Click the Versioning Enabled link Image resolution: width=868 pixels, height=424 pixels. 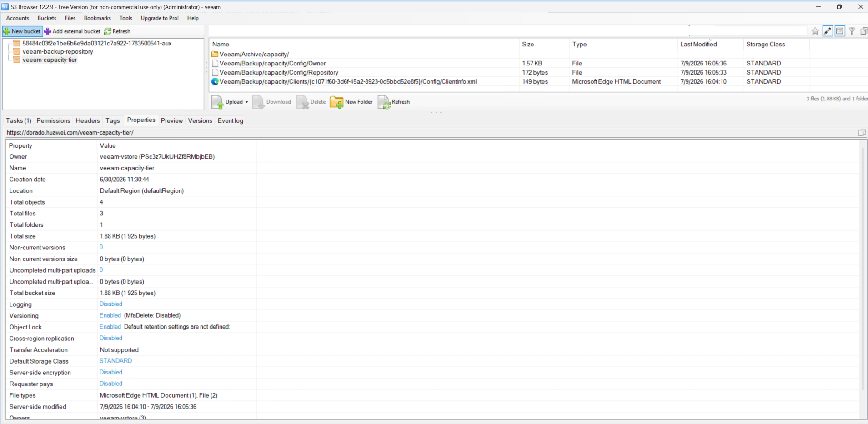[110, 315]
